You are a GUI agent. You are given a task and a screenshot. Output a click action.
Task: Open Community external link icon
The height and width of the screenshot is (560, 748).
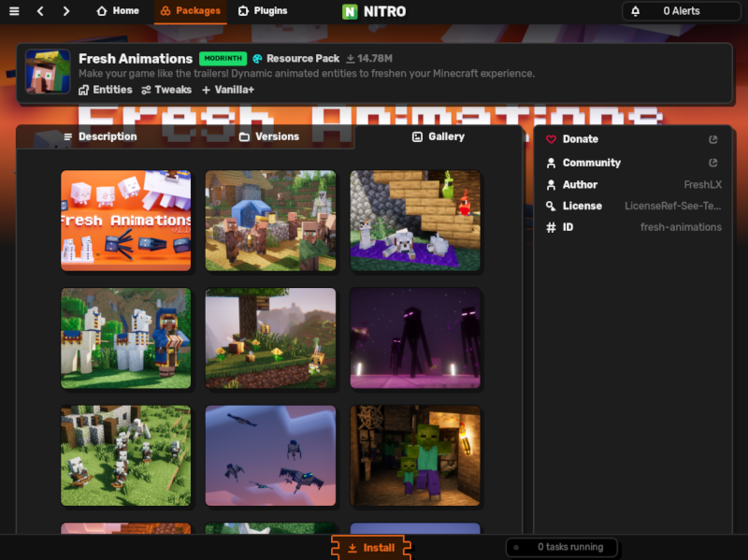713,163
